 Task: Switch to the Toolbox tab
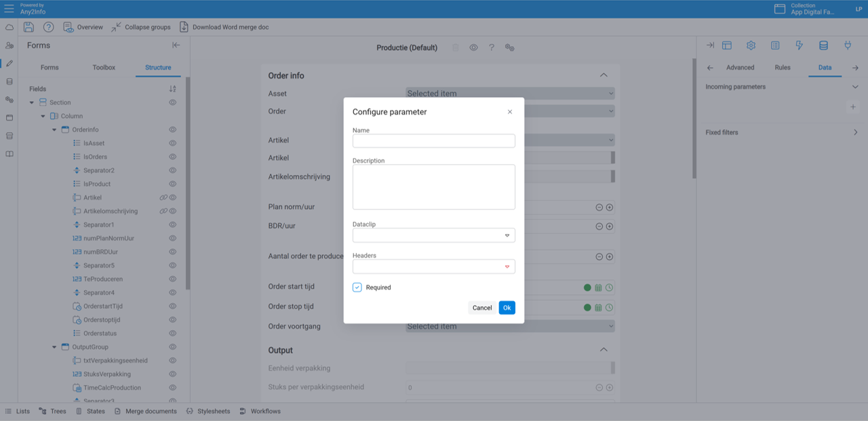tap(104, 68)
